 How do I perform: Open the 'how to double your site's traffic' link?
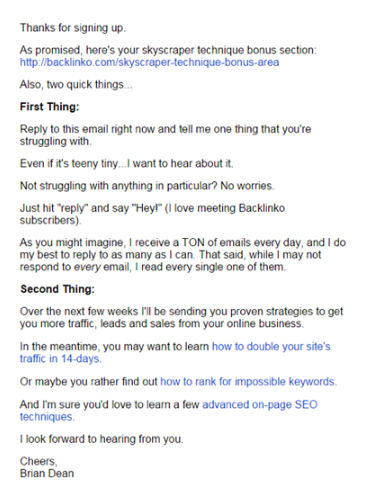[271, 347]
